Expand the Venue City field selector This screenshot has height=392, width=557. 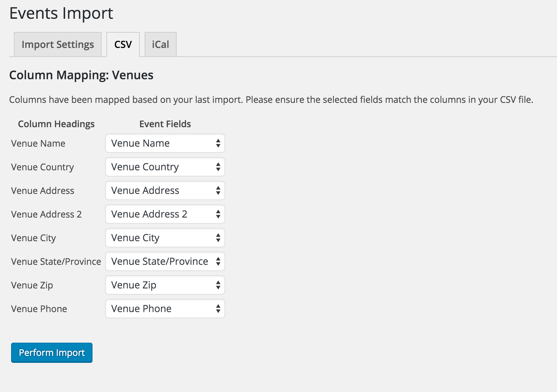(165, 238)
